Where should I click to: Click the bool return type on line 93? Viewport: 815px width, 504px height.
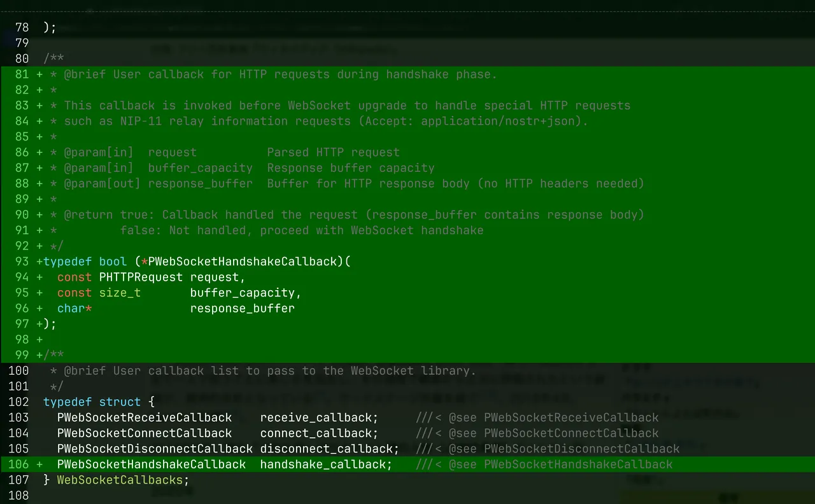click(113, 262)
